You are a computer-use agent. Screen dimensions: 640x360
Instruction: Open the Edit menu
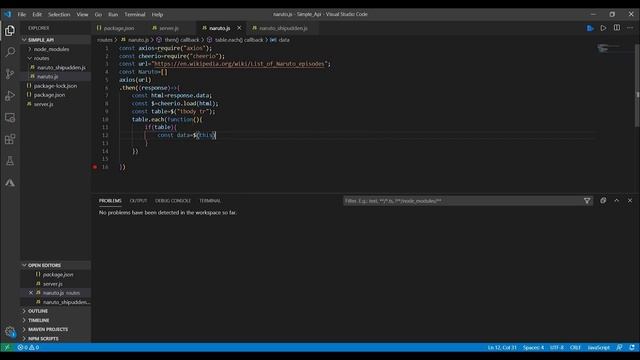[x=37, y=14]
